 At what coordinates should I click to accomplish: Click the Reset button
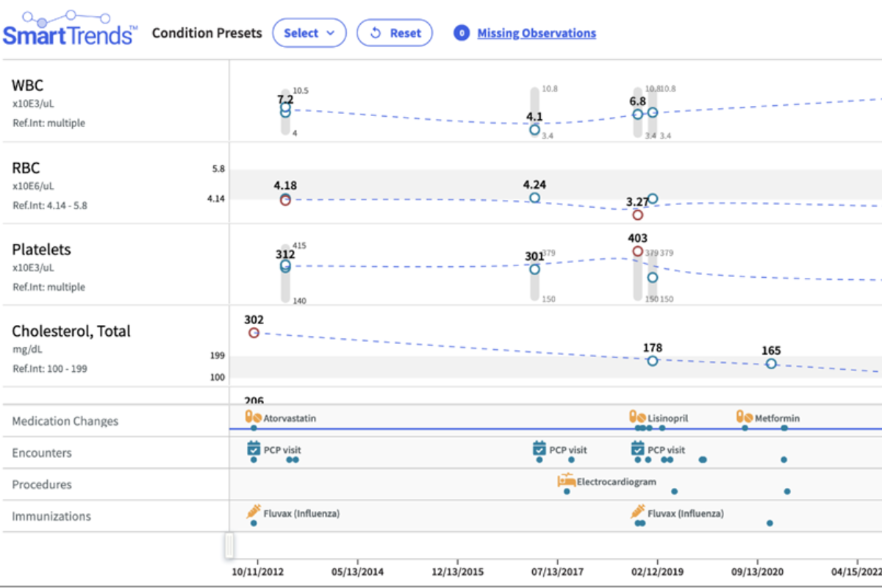(395, 32)
